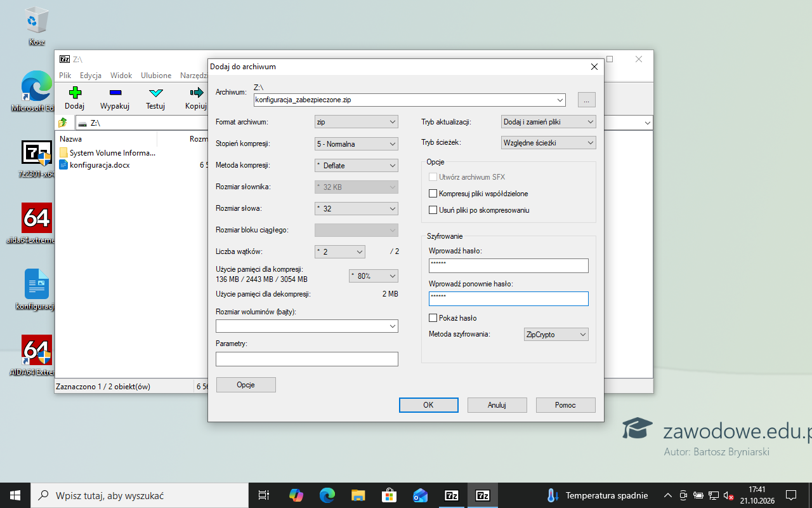Open Outlook from the taskbar

coord(421,495)
